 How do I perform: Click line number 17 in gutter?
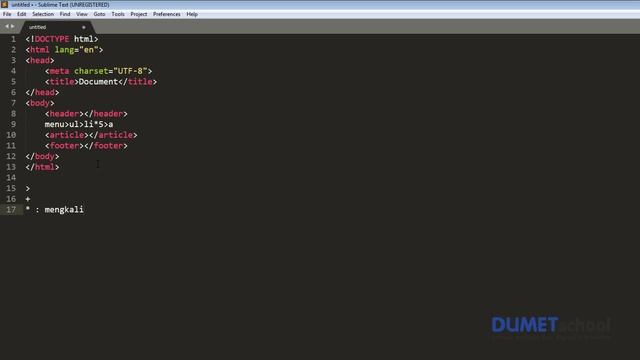point(11,209)
